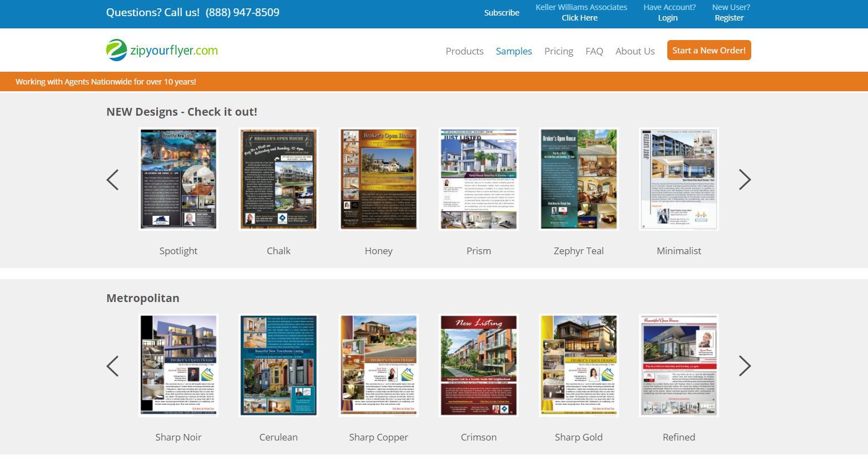
Task: Select the Minimalist design sample
Action: coord(678,179)
